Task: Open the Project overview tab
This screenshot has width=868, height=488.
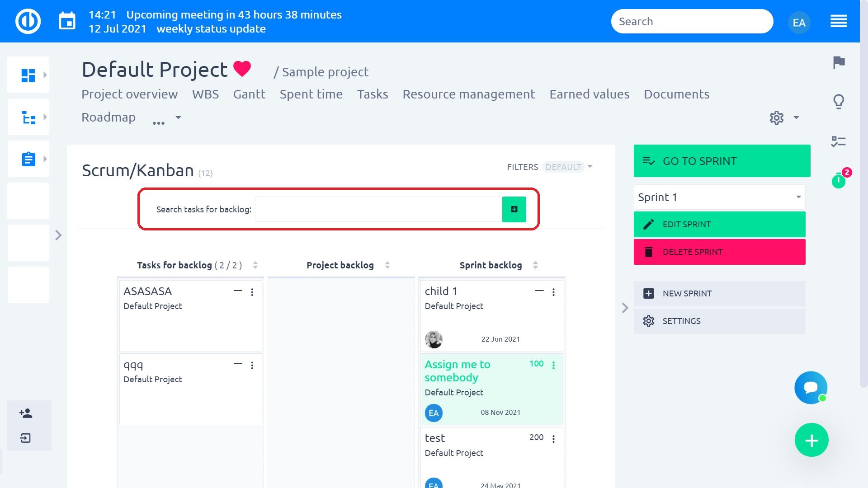Action: coord(129,94)
